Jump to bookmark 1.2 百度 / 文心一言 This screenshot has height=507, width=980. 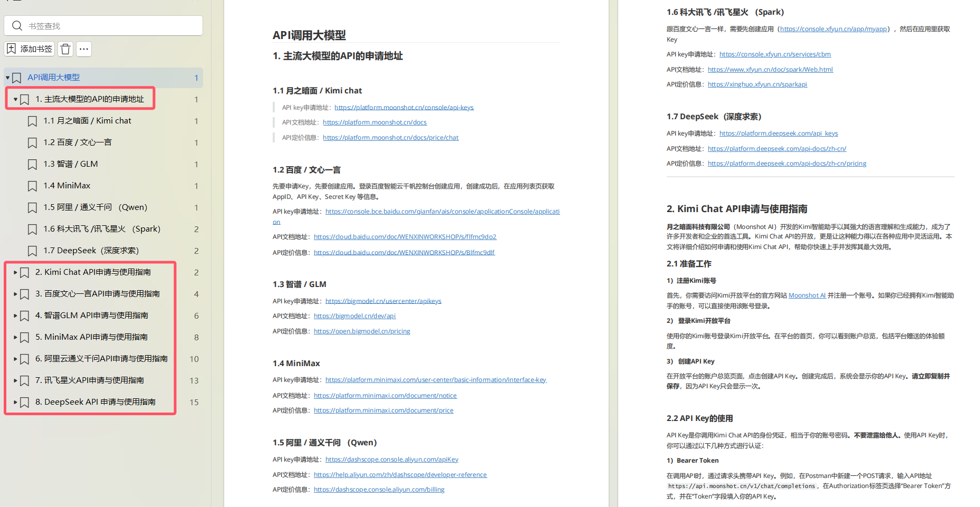pyautogui.click(x=78, y=142)
